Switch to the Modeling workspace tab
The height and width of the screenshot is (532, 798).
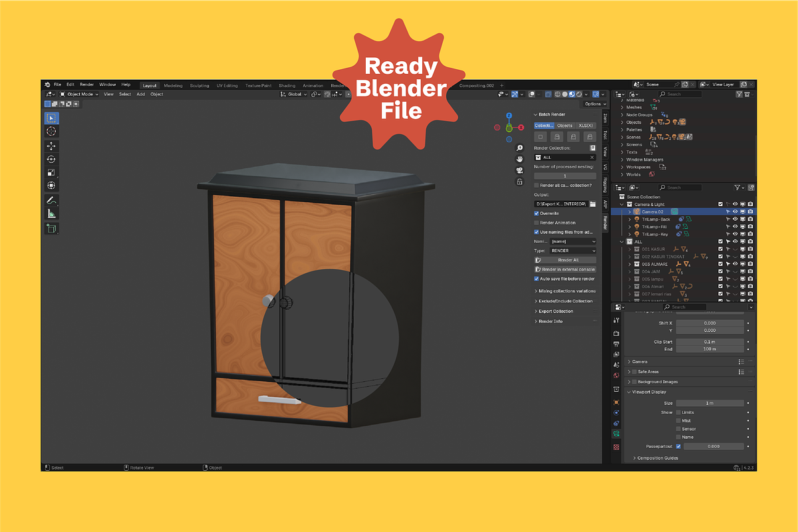pos(173,86)
